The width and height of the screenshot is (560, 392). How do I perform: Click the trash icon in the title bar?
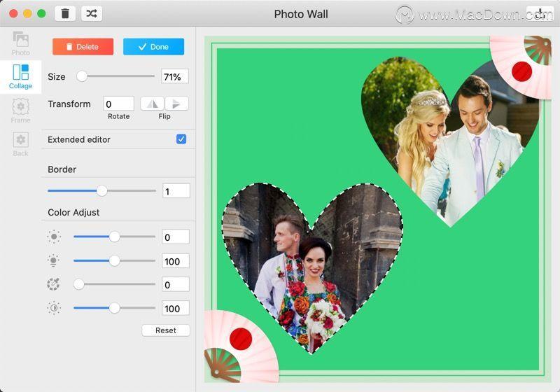pos(65,13)
